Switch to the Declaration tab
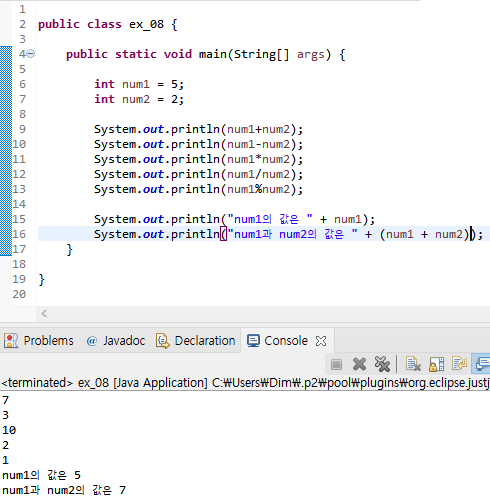 [x=196, y=341]
